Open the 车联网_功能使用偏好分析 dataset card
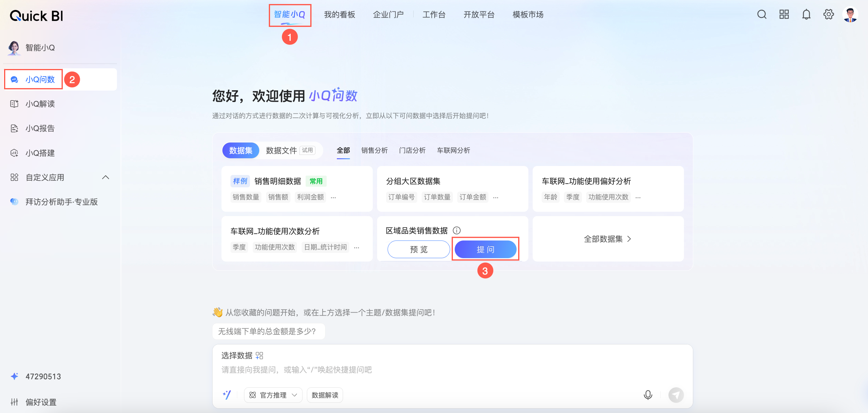Screen dimensions: 868x413 click(x=608, y=189)
